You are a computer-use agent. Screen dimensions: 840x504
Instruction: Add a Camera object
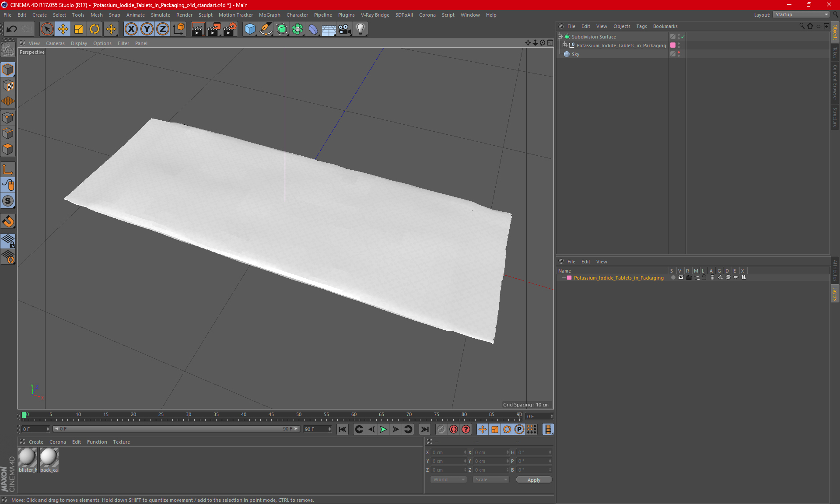pyautogui.click(x=345, y=29)
